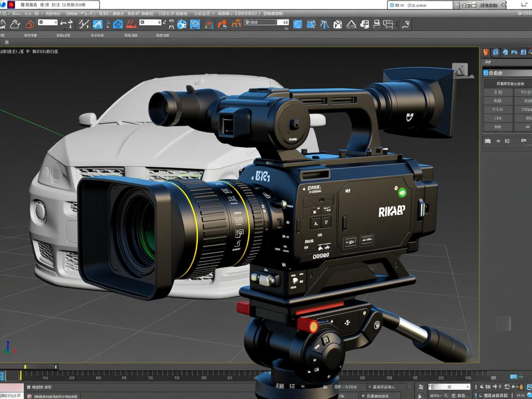Toggle the blue highlighted circle tab in right panel
532x399 pixels.
(496, 52)
